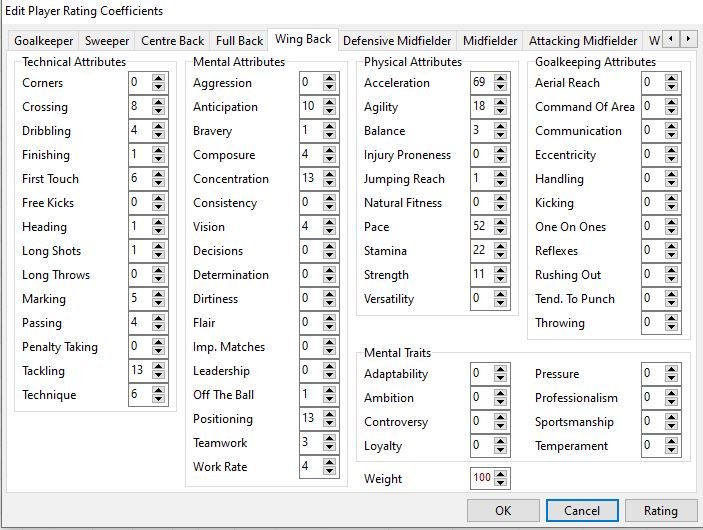Click OK to save coefficients
The width and height of the screenshot is (703, 530).
coord(503,511)
